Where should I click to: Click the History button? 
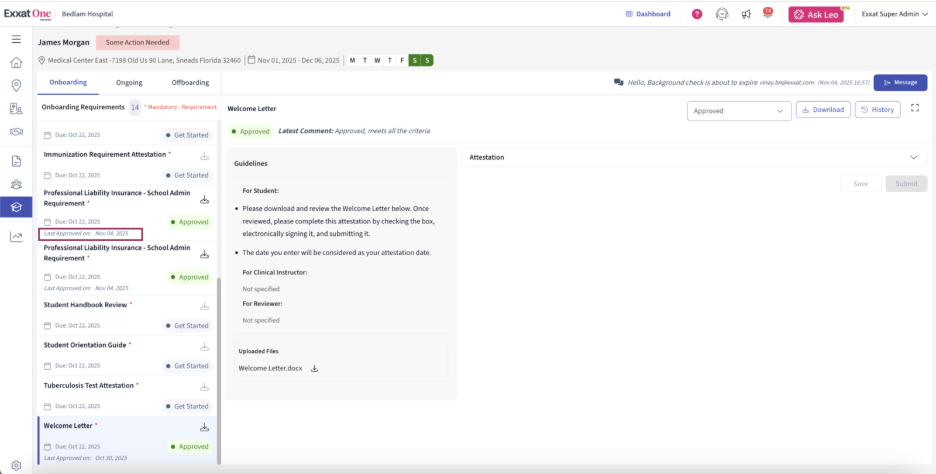click(877, 109)
